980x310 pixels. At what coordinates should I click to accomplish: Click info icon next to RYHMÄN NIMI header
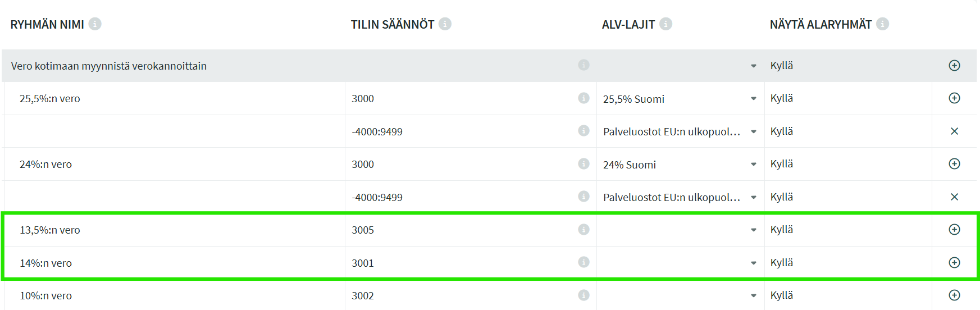click(x=95, y=24)
